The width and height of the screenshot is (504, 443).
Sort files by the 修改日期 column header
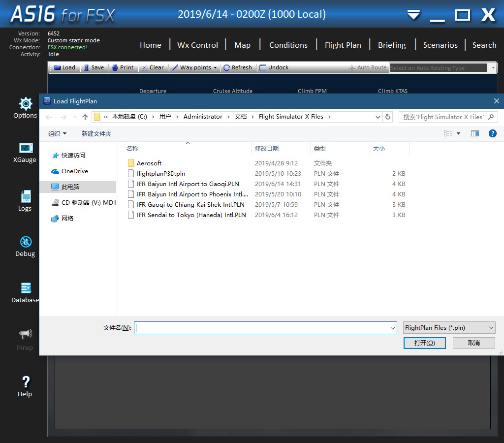click(x=281, y=149)
